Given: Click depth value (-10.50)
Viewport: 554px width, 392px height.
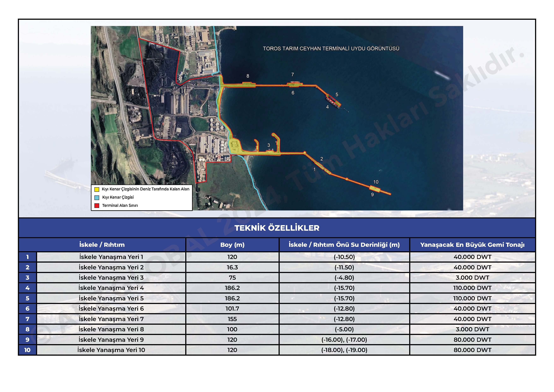Looking at the screenshot, I should (344, 257).
